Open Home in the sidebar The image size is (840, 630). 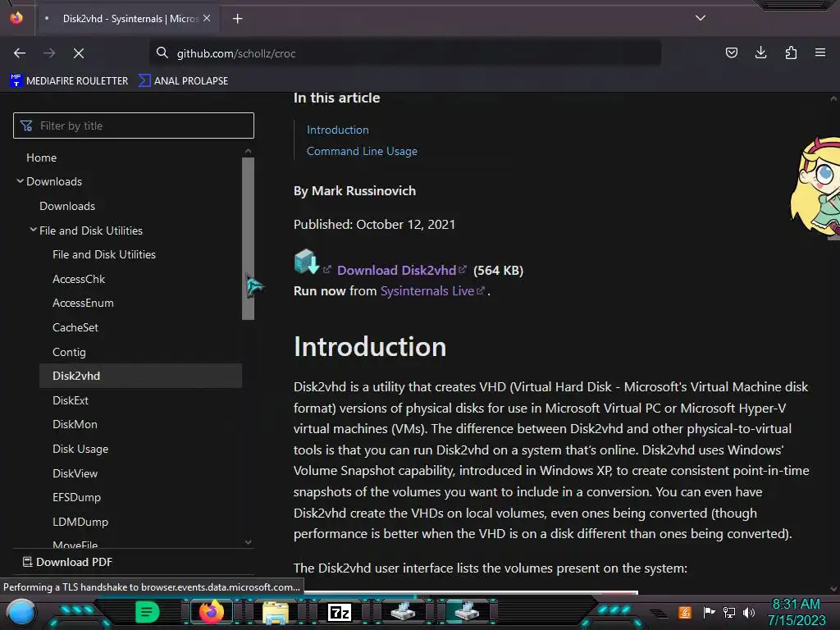[41, 157]
